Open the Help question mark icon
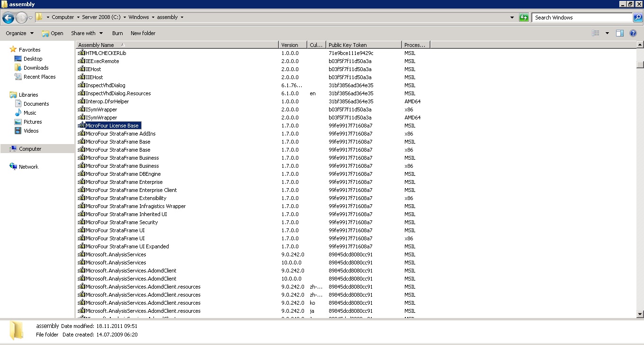This screenshot has width=644, height=345. (x=633, y=33)
